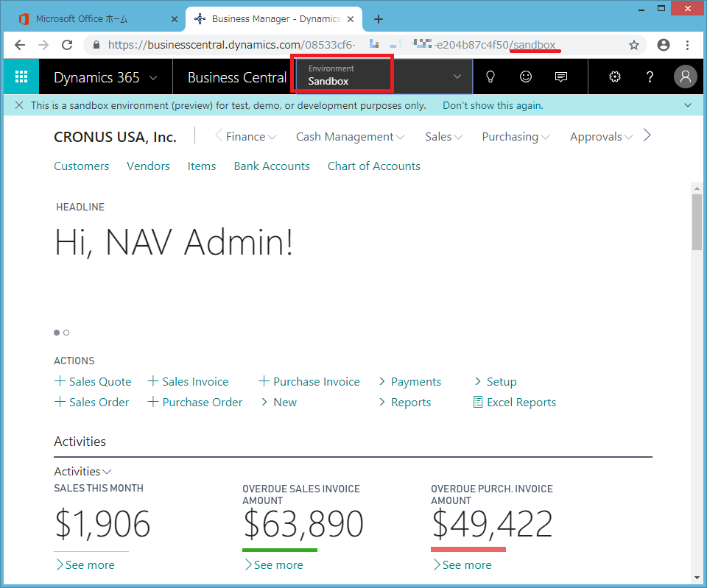Click the question mark help icon
Image resolution: width=707 pixels, height=588 pixels.
pyautogui.click(x=650, y=77)
